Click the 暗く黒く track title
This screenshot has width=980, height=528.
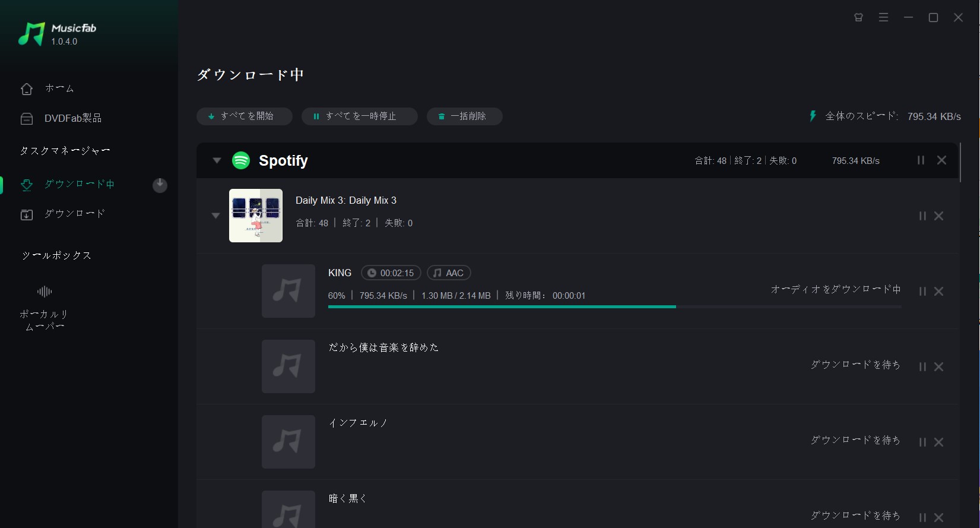click(x=348, y=498)
